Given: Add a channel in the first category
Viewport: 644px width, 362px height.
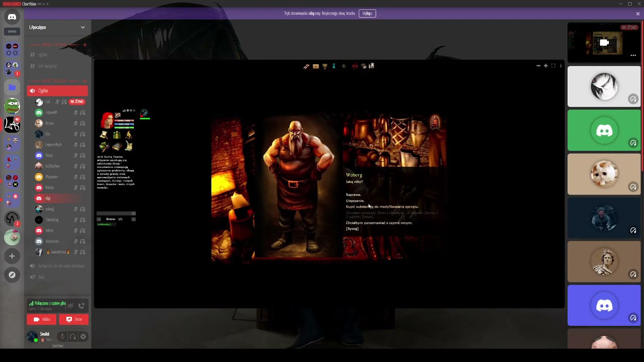Looking at the screenshot, I should [85, 45].
